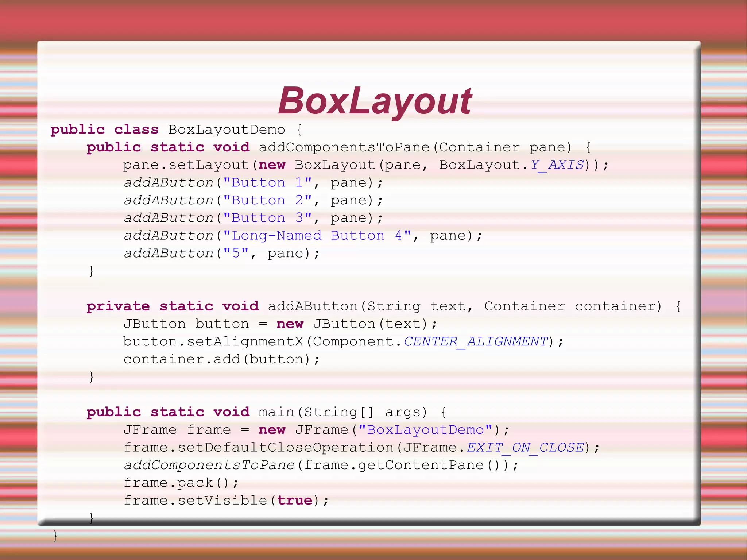Click the frame.setVisible(true); line
Screen dimensions: 747x560
pos(226,501)
